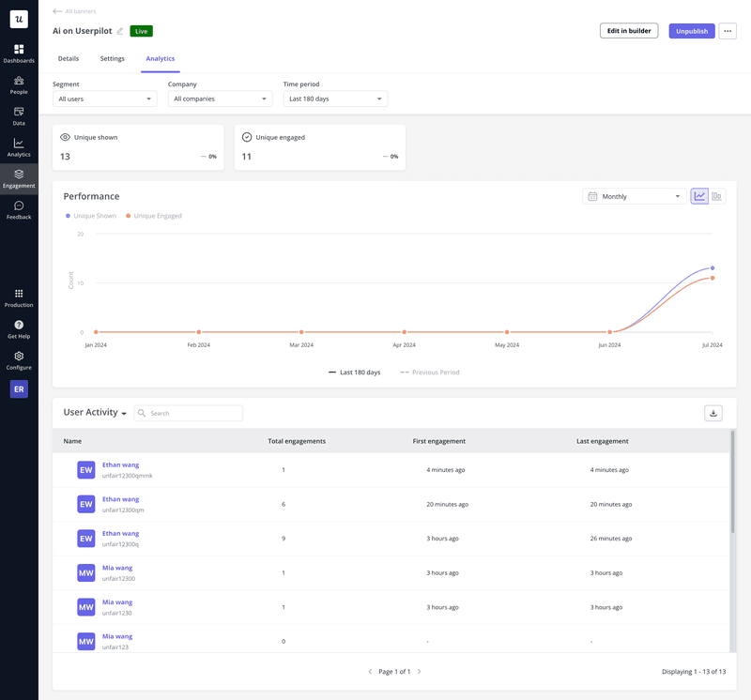This screenshot has height=700, width=751.
Task: Switch to the Settings tab
Action: point(112,58)
